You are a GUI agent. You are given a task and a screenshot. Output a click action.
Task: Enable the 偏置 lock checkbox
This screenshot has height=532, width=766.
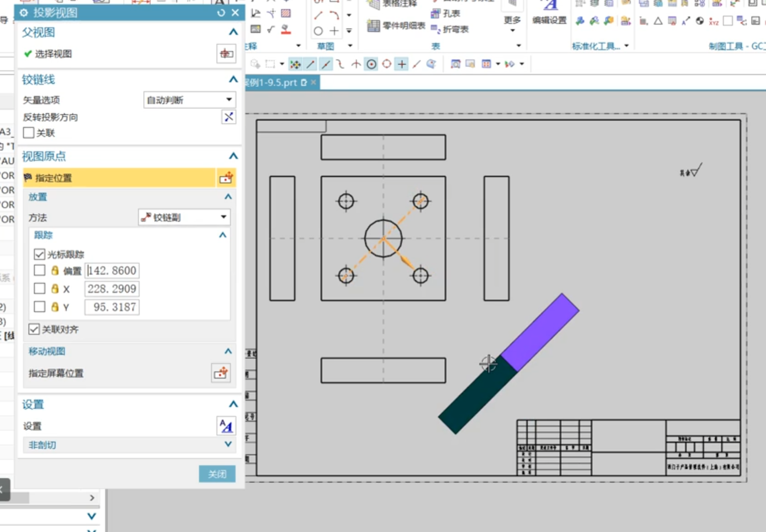[x=40, y=270]
